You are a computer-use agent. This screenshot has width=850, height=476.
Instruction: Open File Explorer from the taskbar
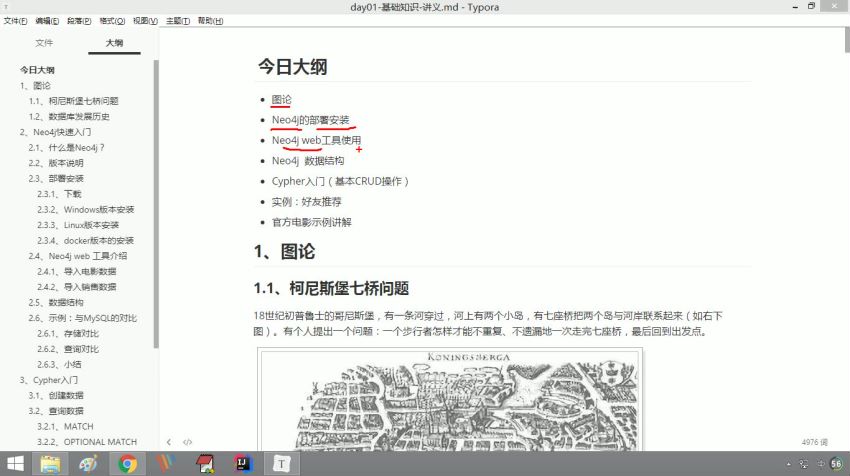tap(50, 464)
